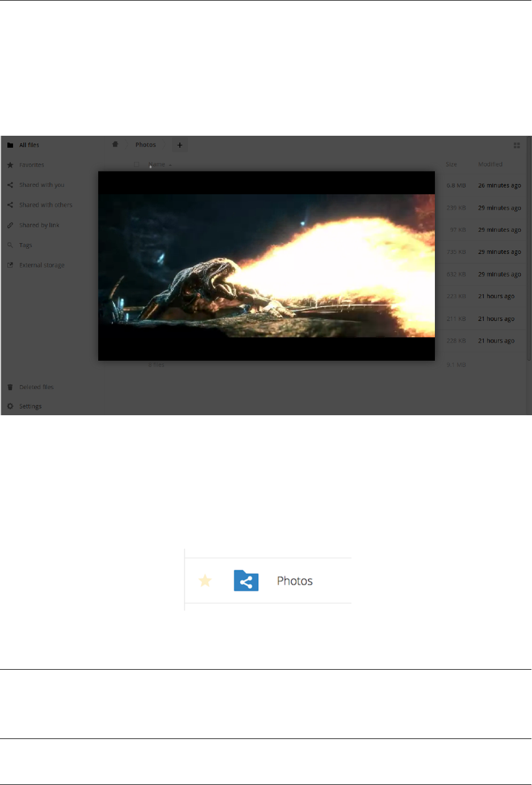The image size is (532, 785).
Task: Open External storage in the sidebar
Action: 41,265
